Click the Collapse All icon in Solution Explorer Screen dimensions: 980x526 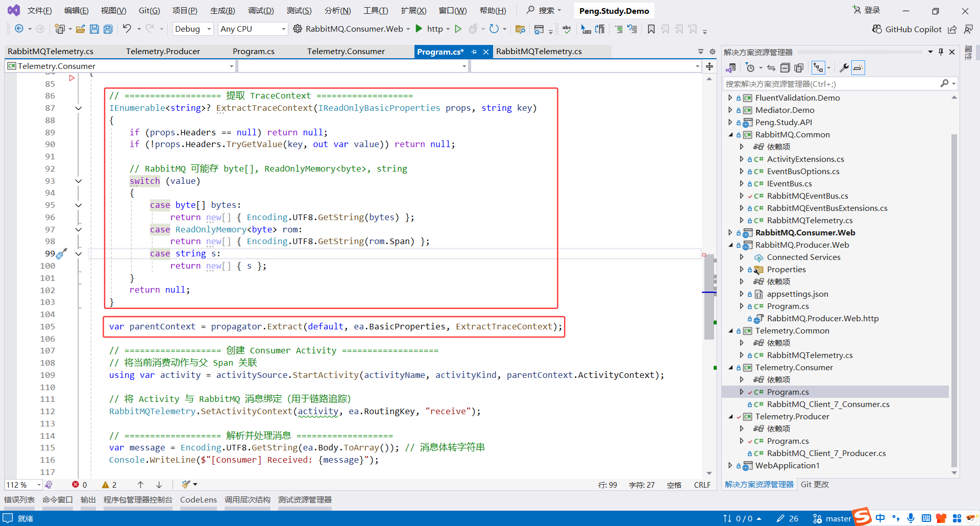[785, 68]
